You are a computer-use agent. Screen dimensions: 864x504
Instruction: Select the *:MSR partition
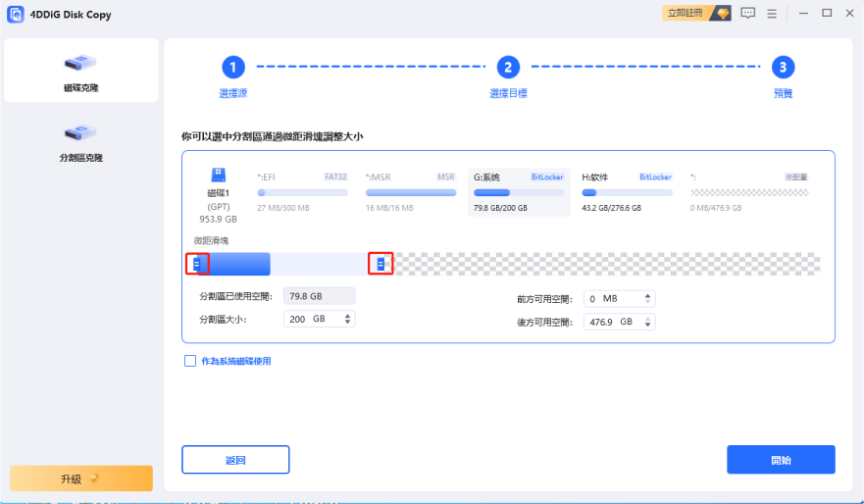(x=411, y=192)
